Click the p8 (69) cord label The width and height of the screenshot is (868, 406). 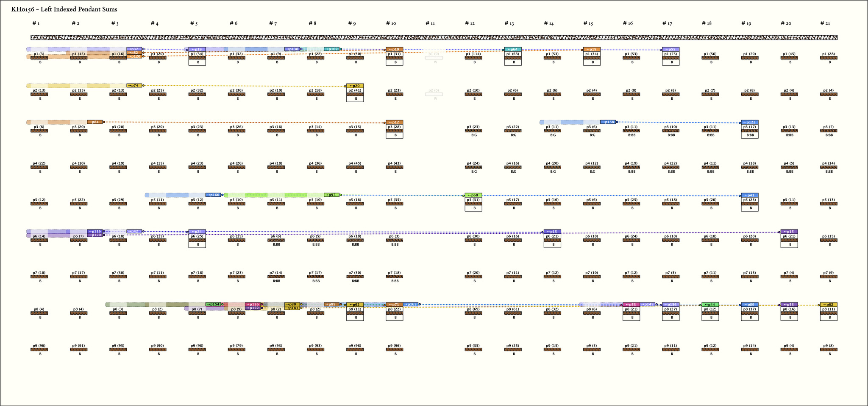[473, 309]
